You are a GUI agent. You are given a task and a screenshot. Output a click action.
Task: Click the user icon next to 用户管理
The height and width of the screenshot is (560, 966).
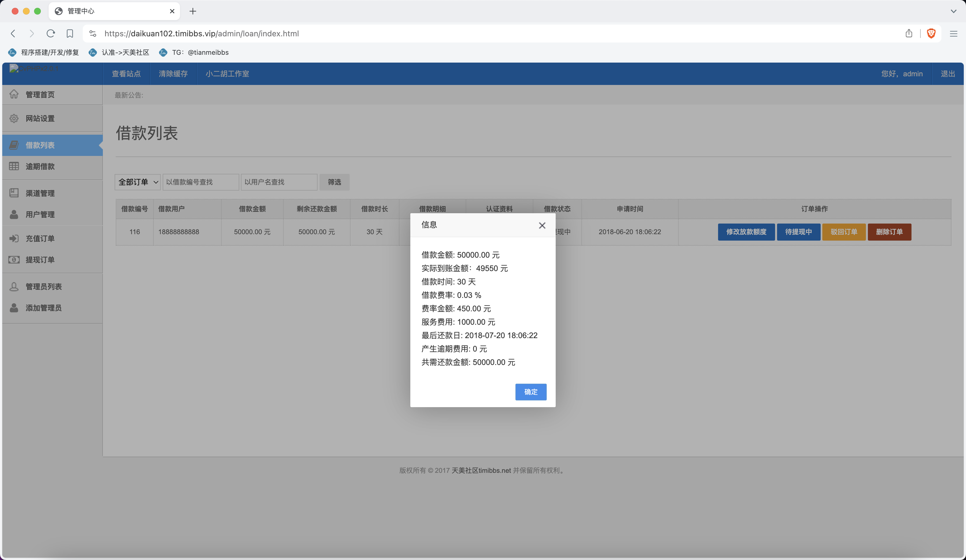(14, 214)
